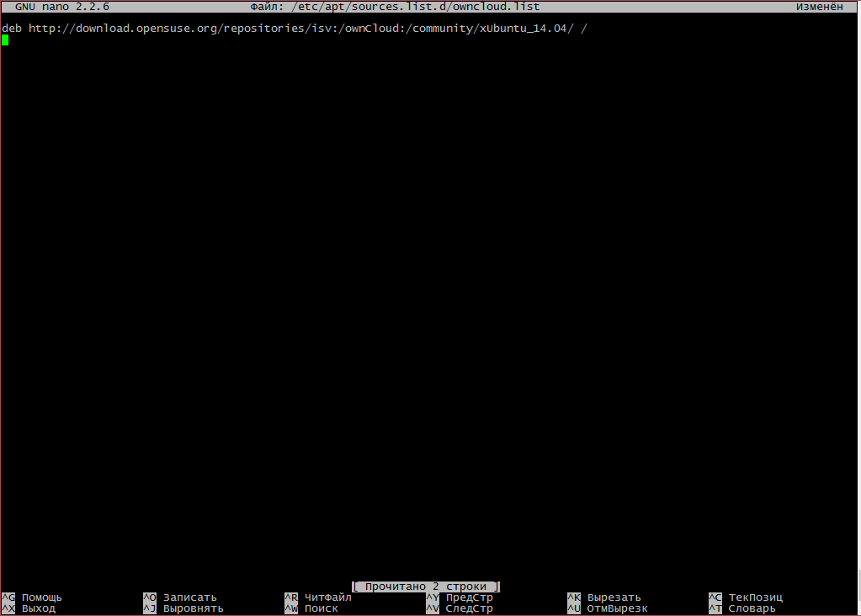Viewport: 861px width, 616px height.
Task: Click the ^V СледСтр next page shortcut
Action: pyautogui.click(x=460, y=608)
